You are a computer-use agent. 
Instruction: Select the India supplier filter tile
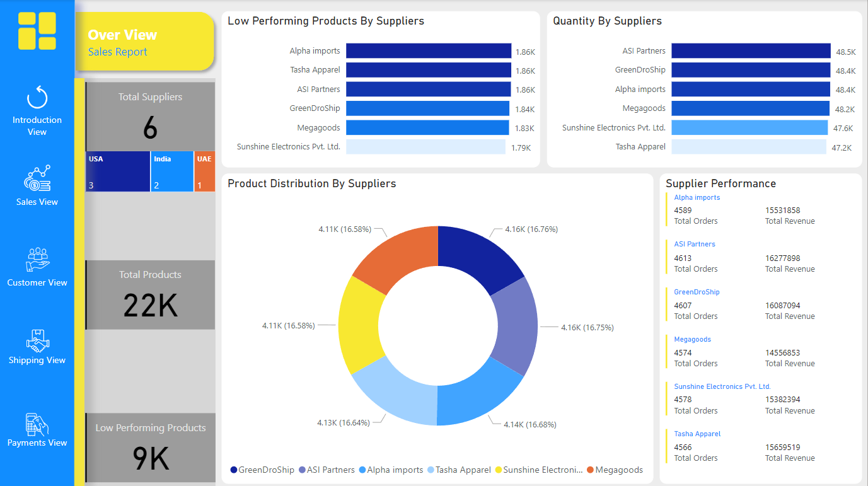[171, 171]
